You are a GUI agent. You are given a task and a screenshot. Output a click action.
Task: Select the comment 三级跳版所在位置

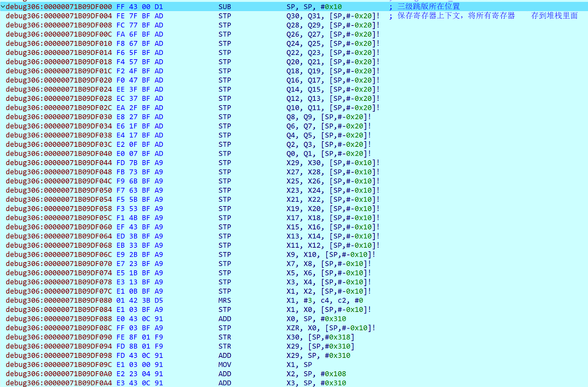pyautogui.click(x=428, y=6)
